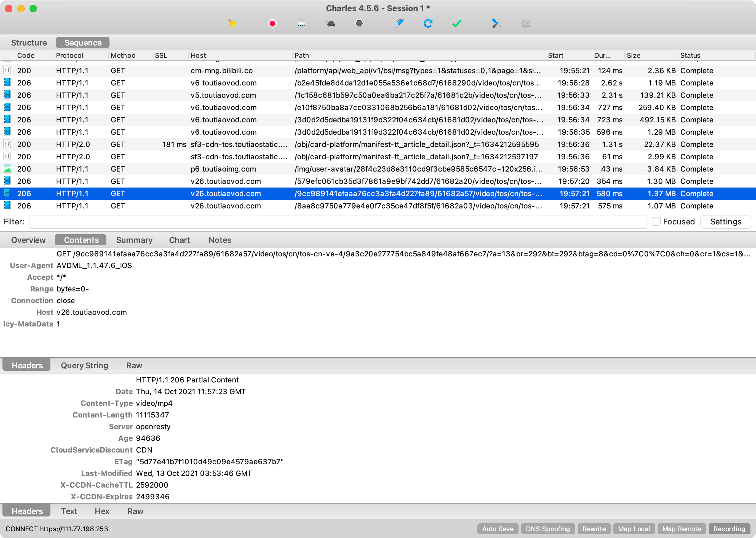
Task: Open the Chart tab
Action: (179, 240)
